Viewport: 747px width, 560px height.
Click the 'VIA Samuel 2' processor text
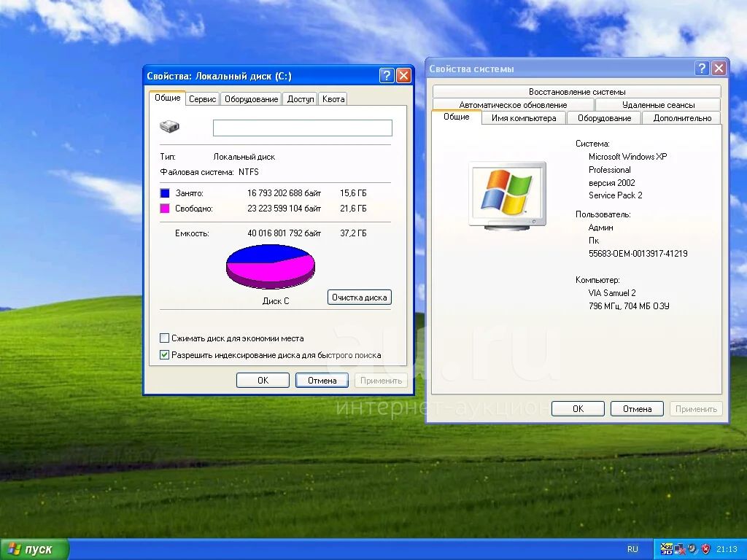click(x=612, y=293)
